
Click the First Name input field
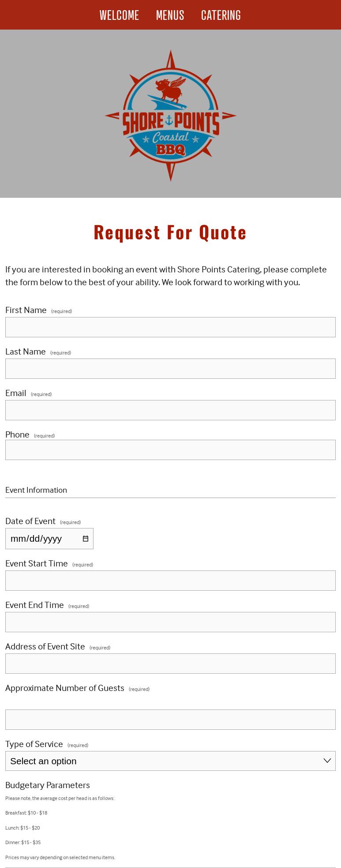(x=170, y=327)
